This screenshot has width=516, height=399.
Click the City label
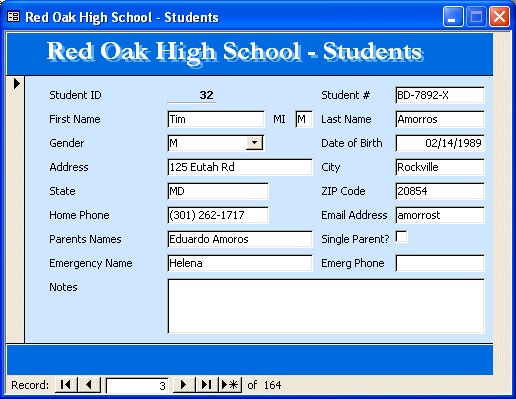(x=331, y=167)
